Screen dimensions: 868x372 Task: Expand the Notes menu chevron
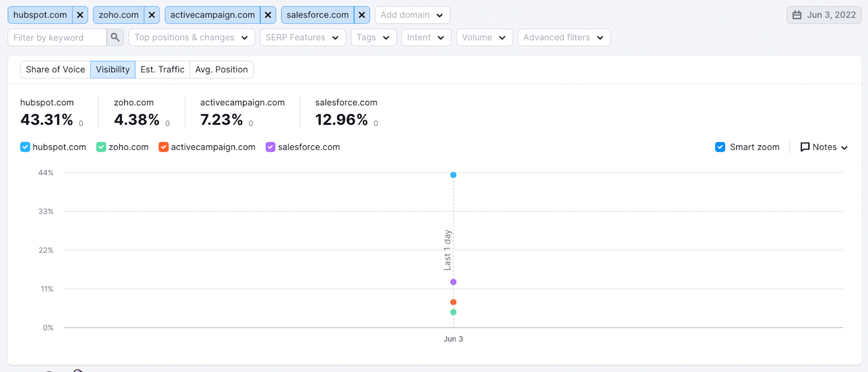pos(844,147)
